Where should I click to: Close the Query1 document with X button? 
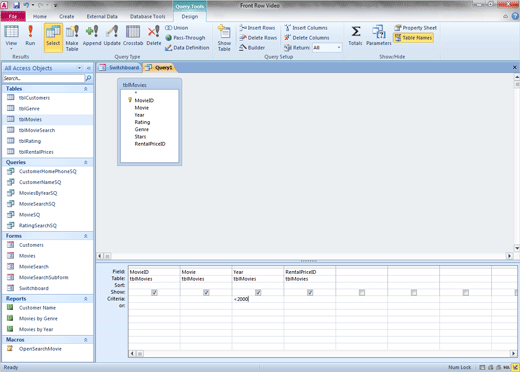(514, 67)
